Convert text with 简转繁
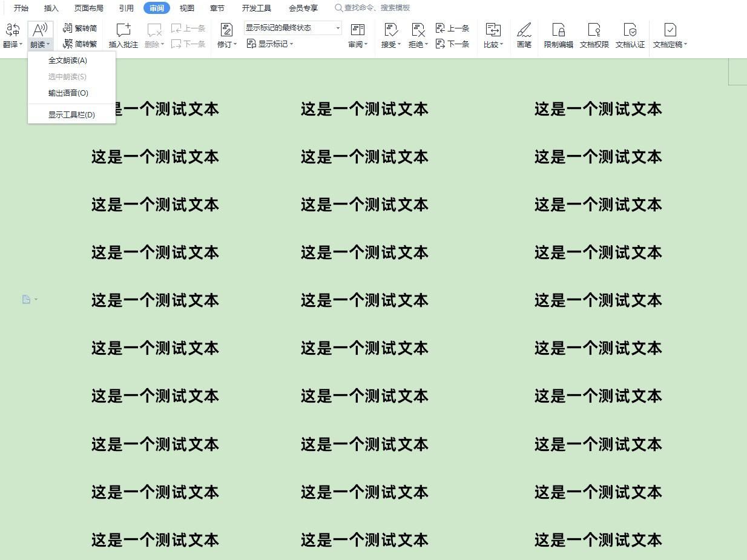The width and height of the screenshot is (747, 560). click(x=80, y=44)
